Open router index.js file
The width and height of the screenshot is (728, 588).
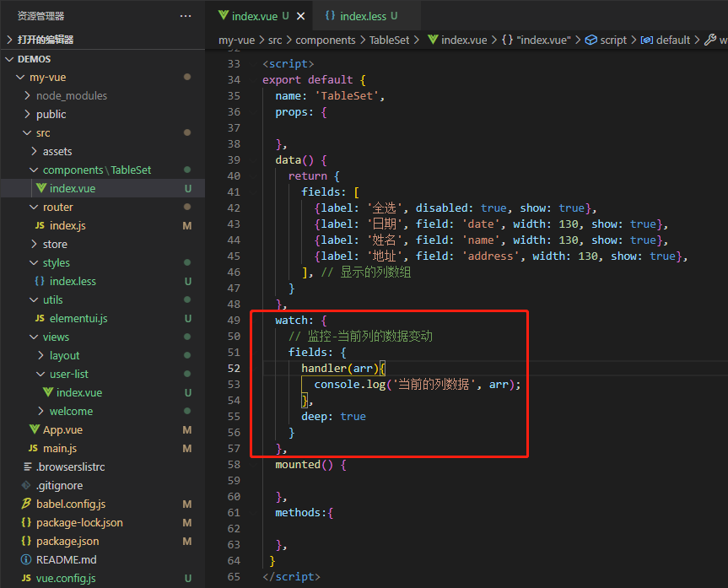103,226
